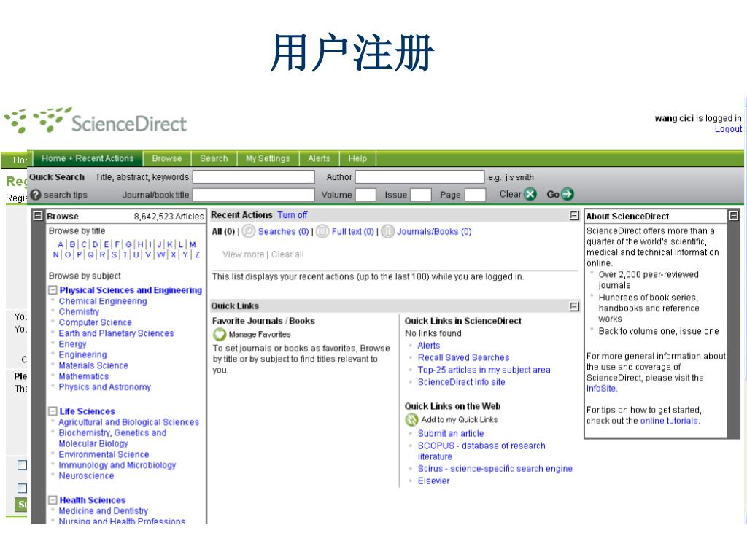Viewport: 747px width, 560px height.
Task: Click the search tips question mark icon
Action: pyautogui.click(x=36, y=195)
